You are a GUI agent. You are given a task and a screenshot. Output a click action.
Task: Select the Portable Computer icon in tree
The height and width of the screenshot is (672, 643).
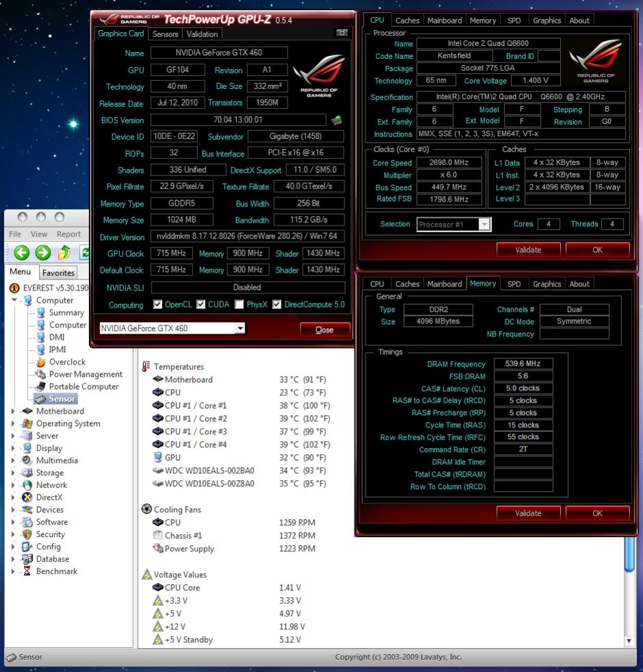(41, 386)
